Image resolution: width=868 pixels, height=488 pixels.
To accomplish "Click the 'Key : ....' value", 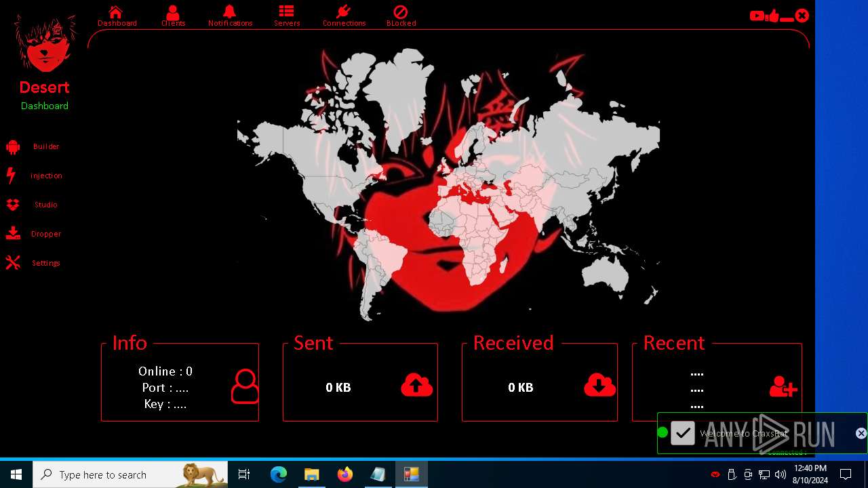I will [165, 404].
